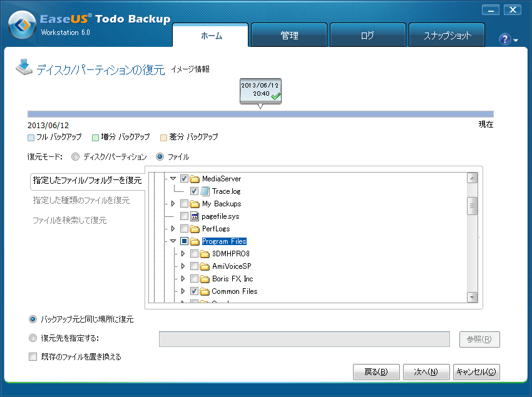
Task: Click the AmiVoiceSP folder icon
Action: (205, 266)
